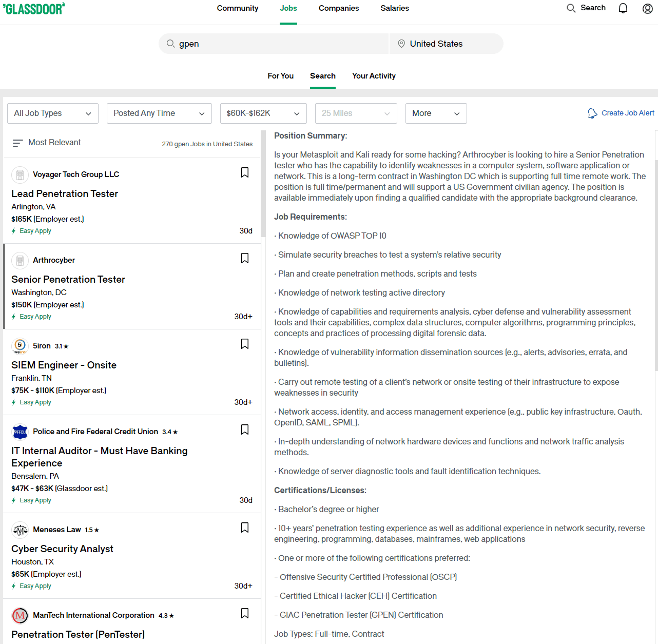658x644 pixels.
Task: Click the ManTech International Corporation name
Action: [93, 616]
